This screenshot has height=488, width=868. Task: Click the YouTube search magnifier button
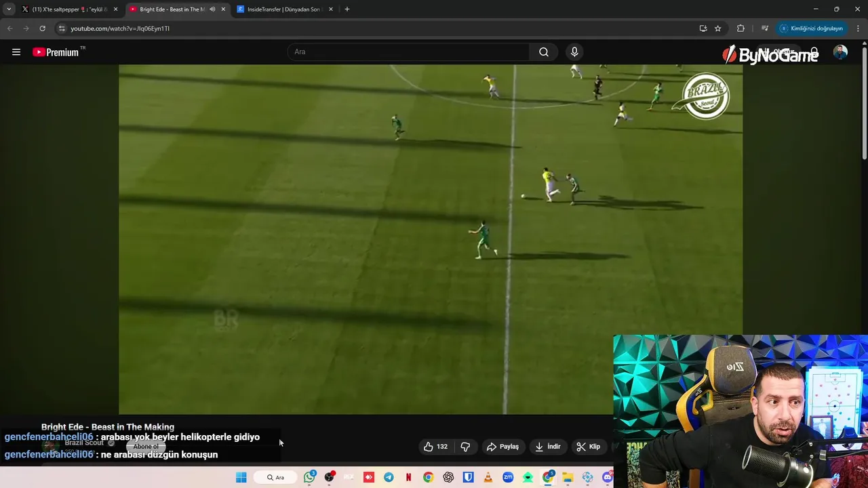544,52
